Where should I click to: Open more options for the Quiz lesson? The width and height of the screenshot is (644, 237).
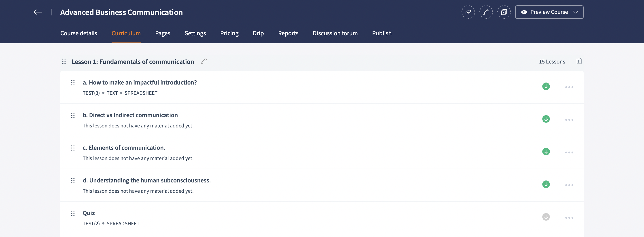[x=569, y=218]
